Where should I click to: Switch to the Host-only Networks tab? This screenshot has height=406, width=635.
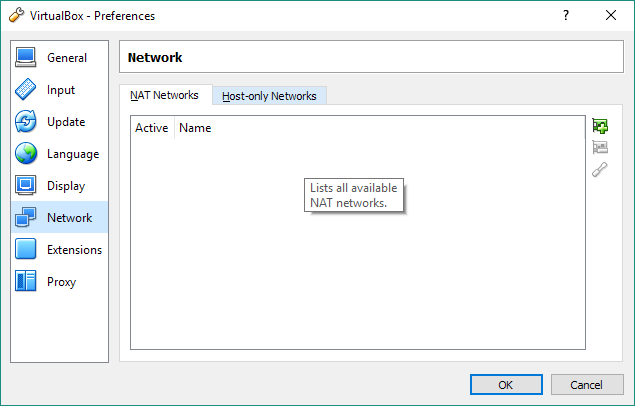coord(269,96)
